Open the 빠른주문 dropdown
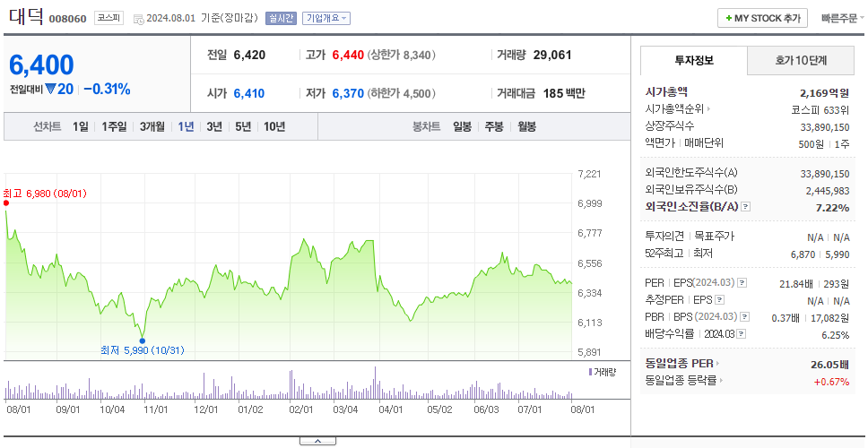The height and width of the screenshot is (448, 868). pyautogui.click(x=843, y=18)
